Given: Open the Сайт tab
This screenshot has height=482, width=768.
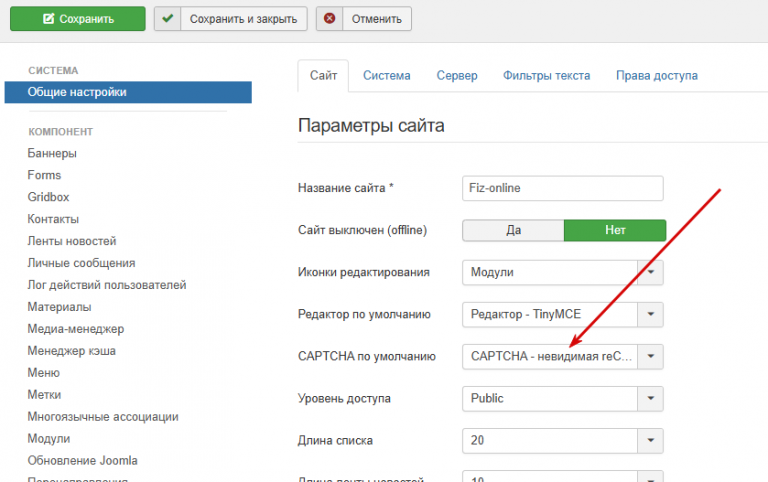Looking at the screenshot, I should tap(323, 75).
